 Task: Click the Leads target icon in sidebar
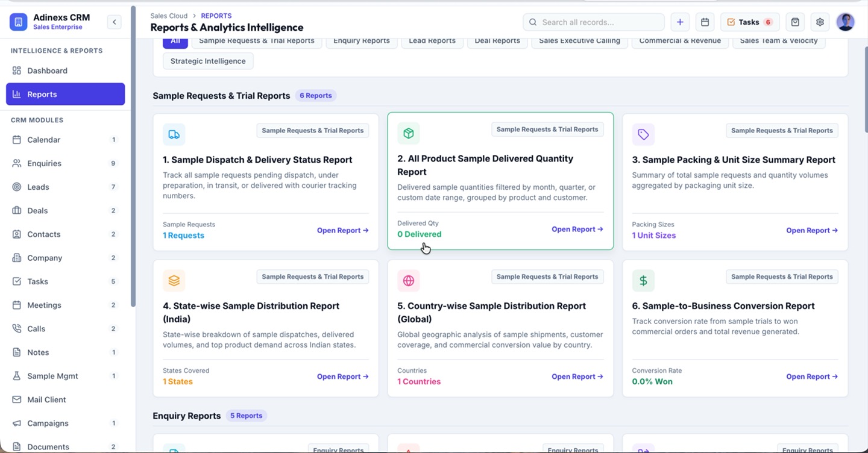17,187
